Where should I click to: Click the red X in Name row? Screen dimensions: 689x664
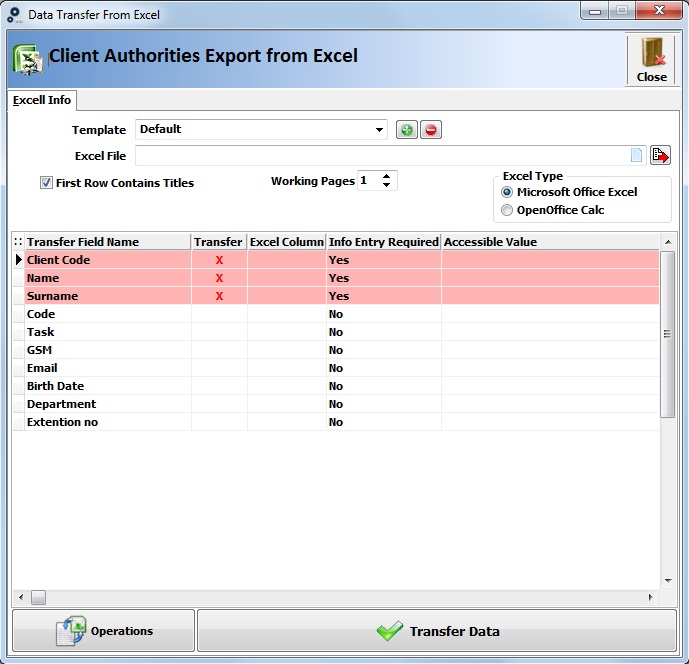click(219, 278)
